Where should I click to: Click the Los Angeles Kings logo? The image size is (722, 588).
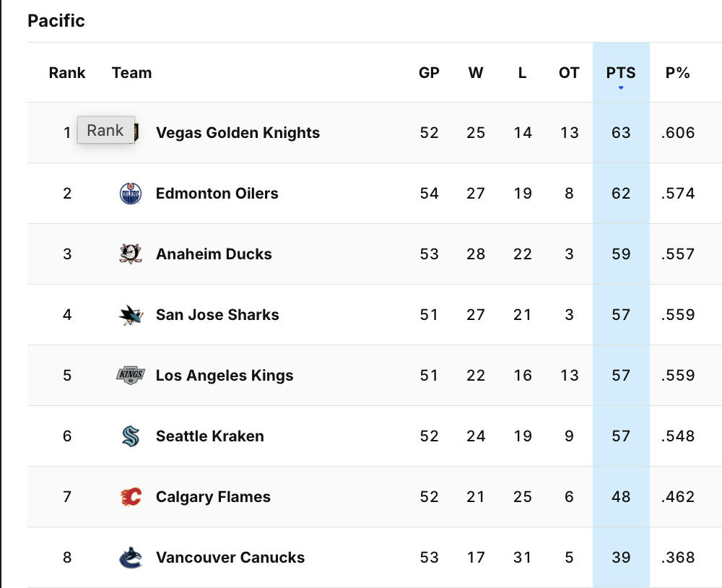click(131, 376)
